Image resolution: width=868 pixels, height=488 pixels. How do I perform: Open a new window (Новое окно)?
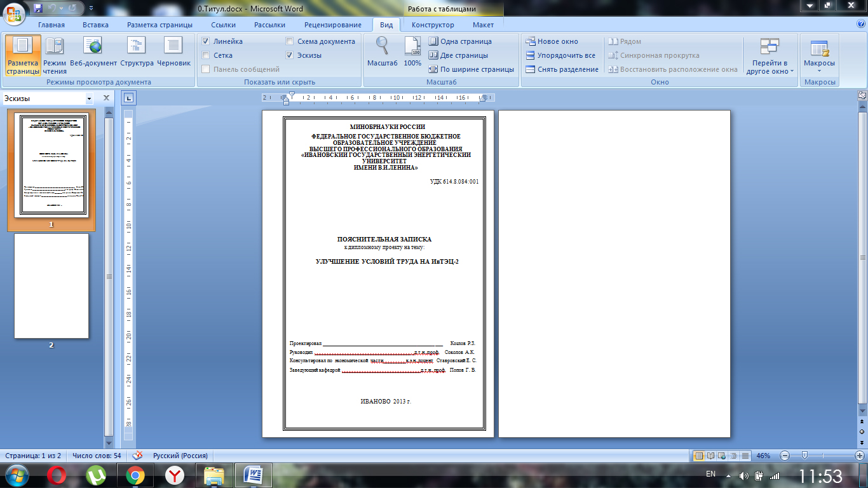552,41
